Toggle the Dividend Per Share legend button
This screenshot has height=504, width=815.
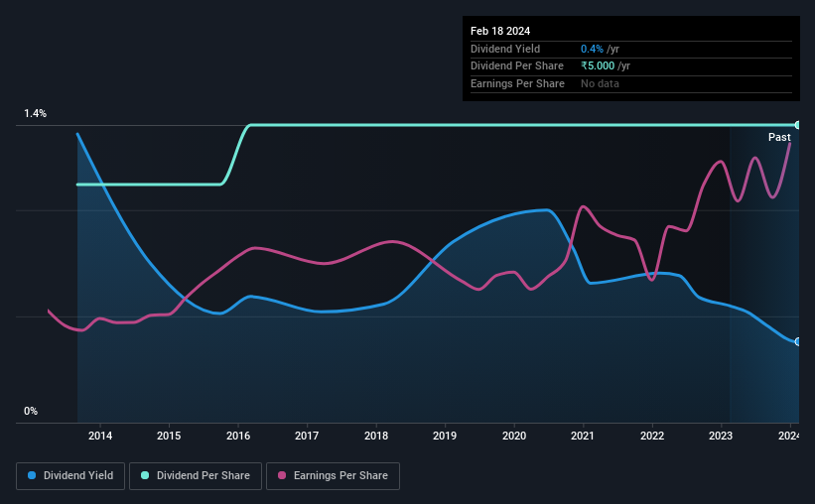pos(196,476)
